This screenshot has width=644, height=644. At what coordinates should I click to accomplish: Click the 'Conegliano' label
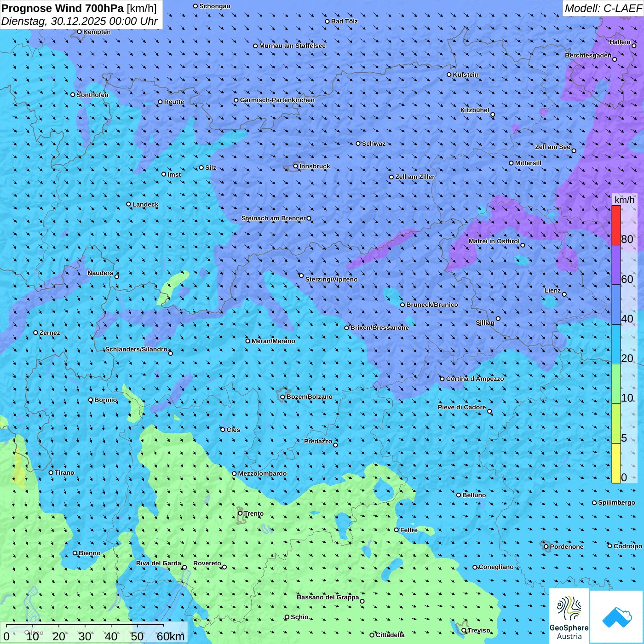[496, 567]
